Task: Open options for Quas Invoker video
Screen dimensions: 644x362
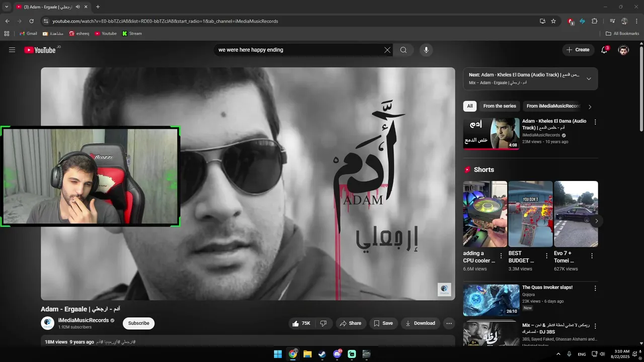Action: tap(595, 289)
